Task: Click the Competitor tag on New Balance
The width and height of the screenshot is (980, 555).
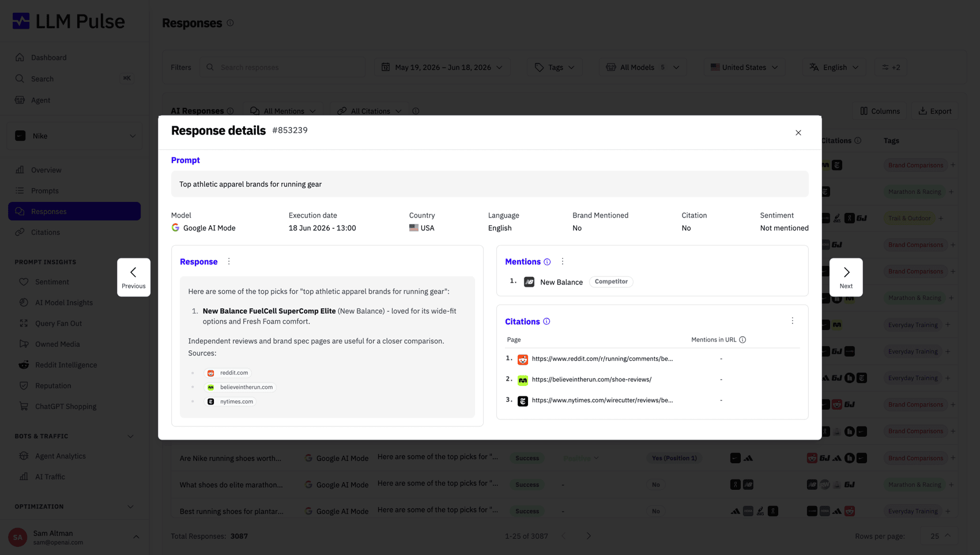Action: tap(611, 282)
